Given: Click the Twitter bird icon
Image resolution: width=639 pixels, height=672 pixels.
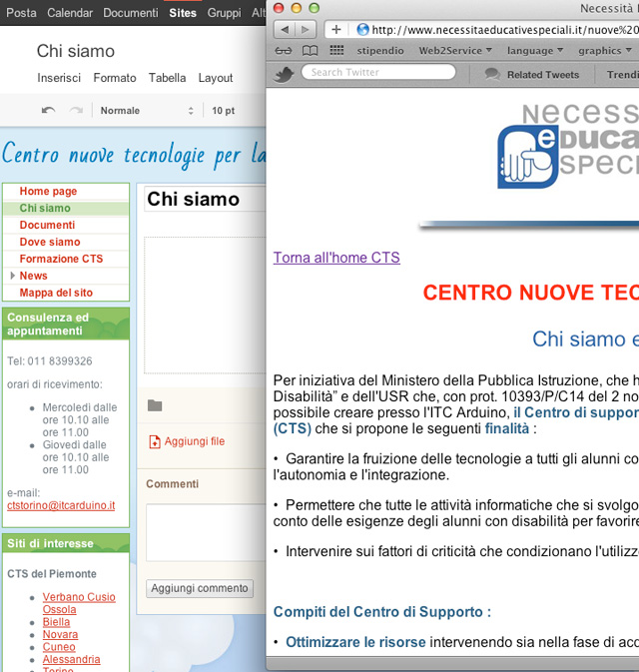Looking at the screenshot, I should click(283, 74).
